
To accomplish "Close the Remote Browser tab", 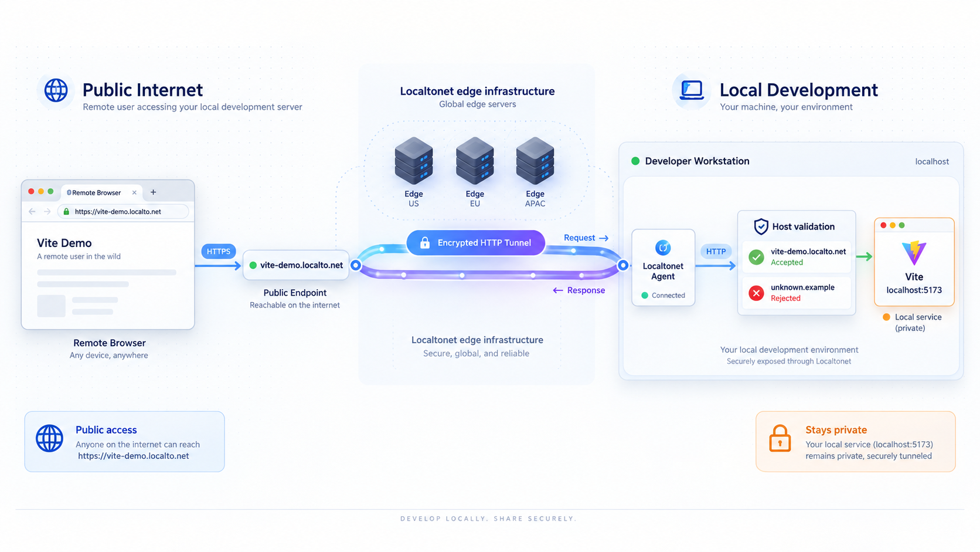I will click(x=134, y=192).
